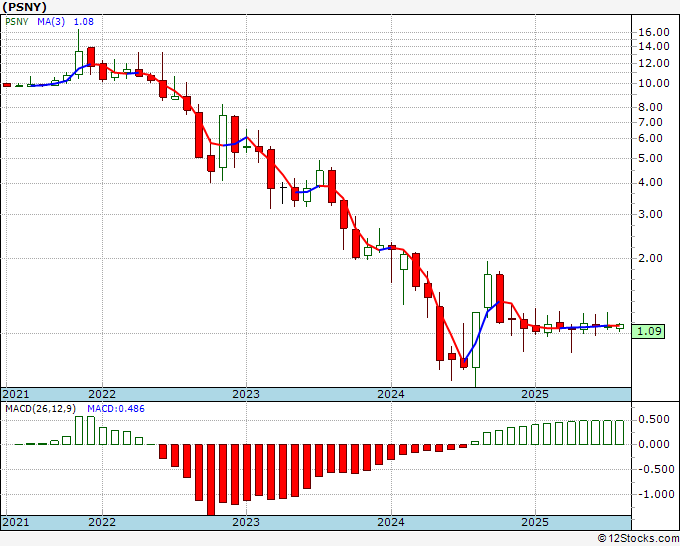Select the PSNY legend label

pos(16,22)
